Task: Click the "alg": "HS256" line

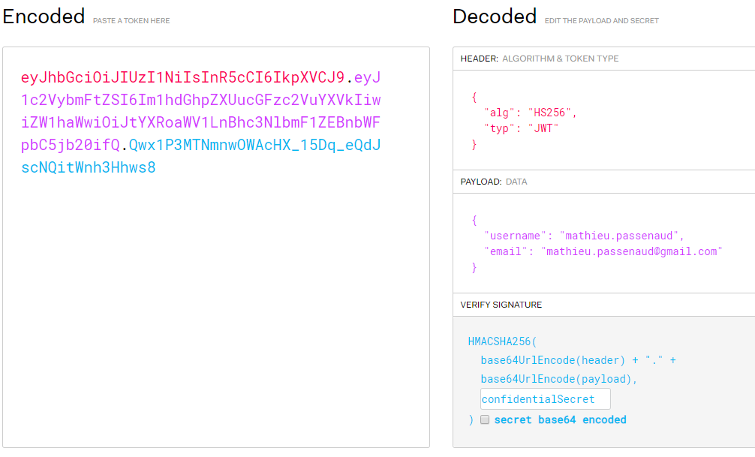Action: tap(530, 113)
